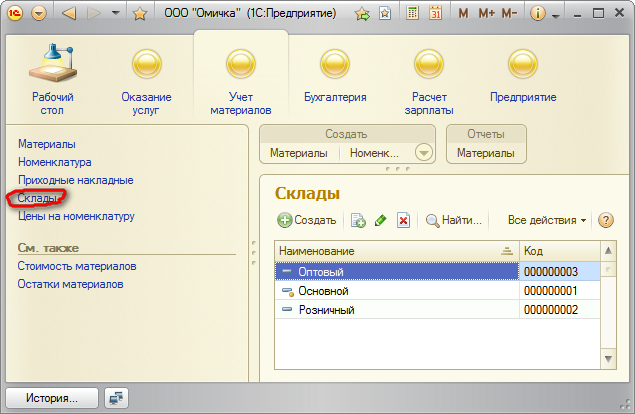Select Оптовый warehouse row
The width and height of the screenshot is (635, 414).
click(437, 271)
